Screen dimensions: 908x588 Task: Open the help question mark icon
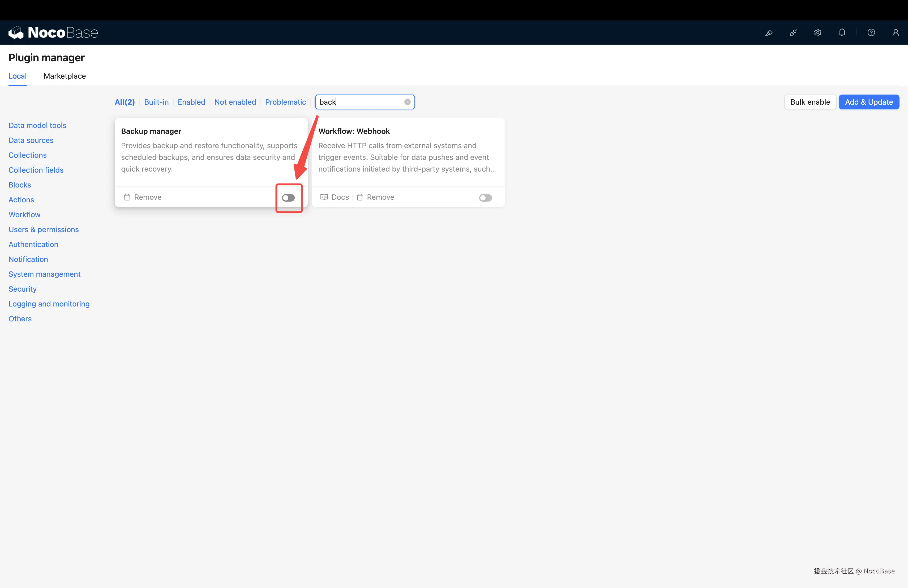(x=871, y=33)
